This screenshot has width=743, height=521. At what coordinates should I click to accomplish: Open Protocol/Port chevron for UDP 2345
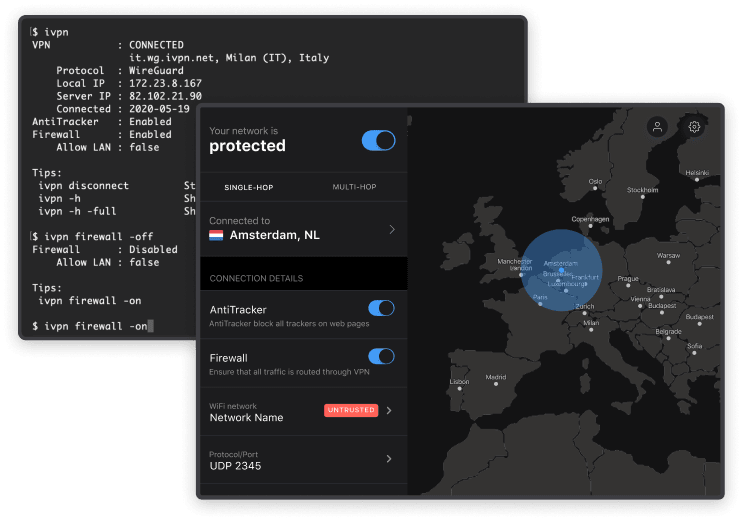(389, 459)
